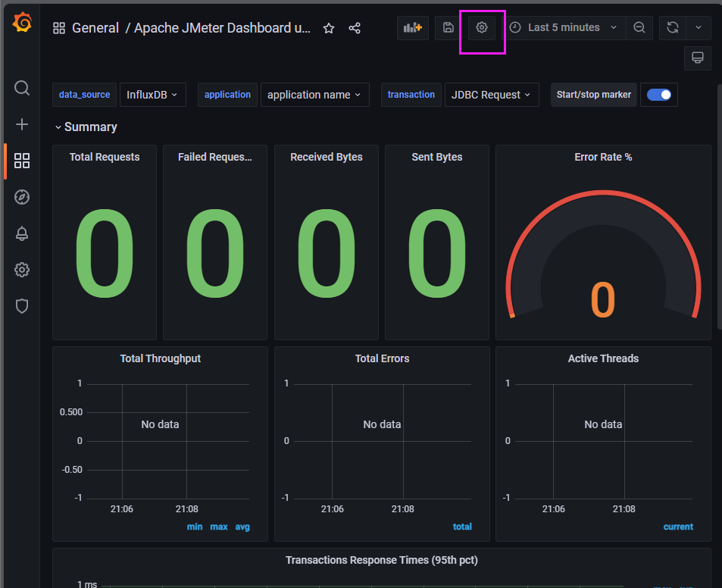Click the Apache JMeter Dashboard title
Screen dimensions: 722x588
point(223,28)
